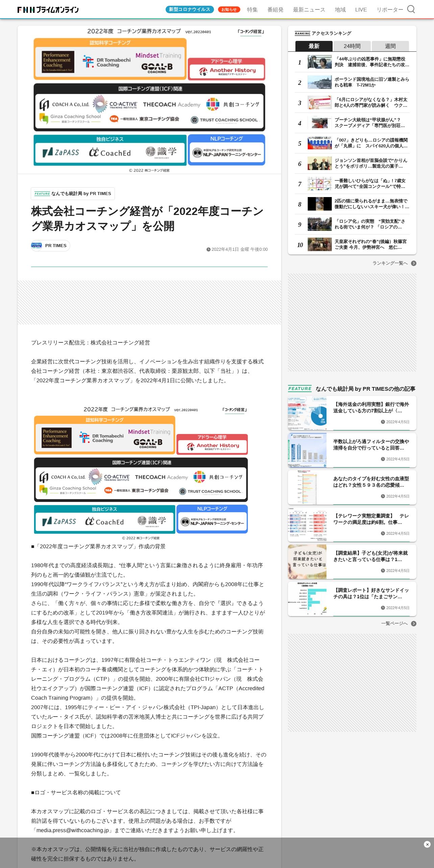Click the ランキング一覧へ arrow icon

[x=414, y=263]
